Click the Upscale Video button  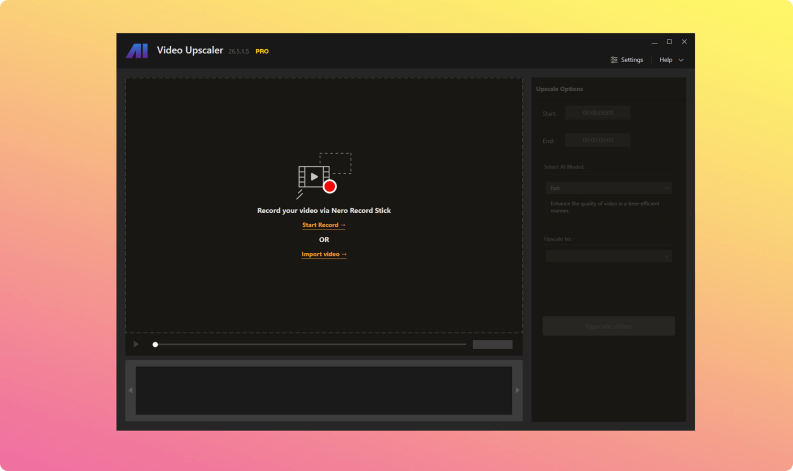point(608,326)
